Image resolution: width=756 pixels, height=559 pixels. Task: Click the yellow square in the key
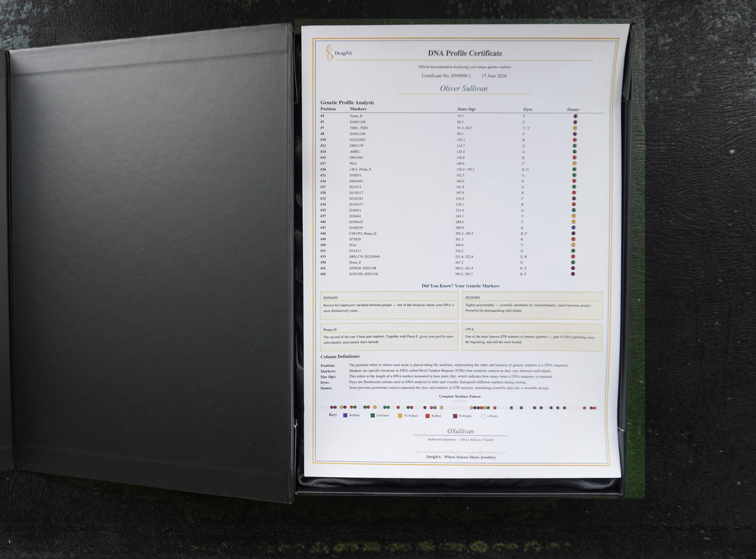400,415
